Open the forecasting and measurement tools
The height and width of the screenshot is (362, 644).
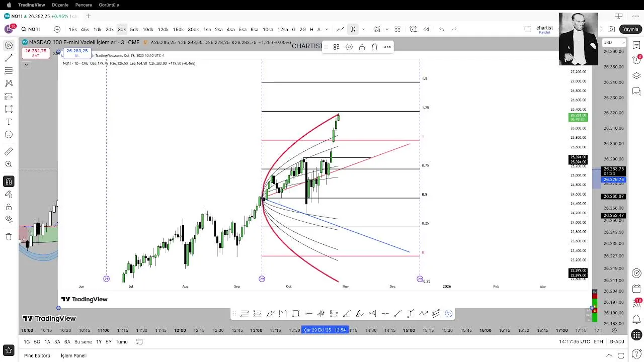[x=9, y=96]
